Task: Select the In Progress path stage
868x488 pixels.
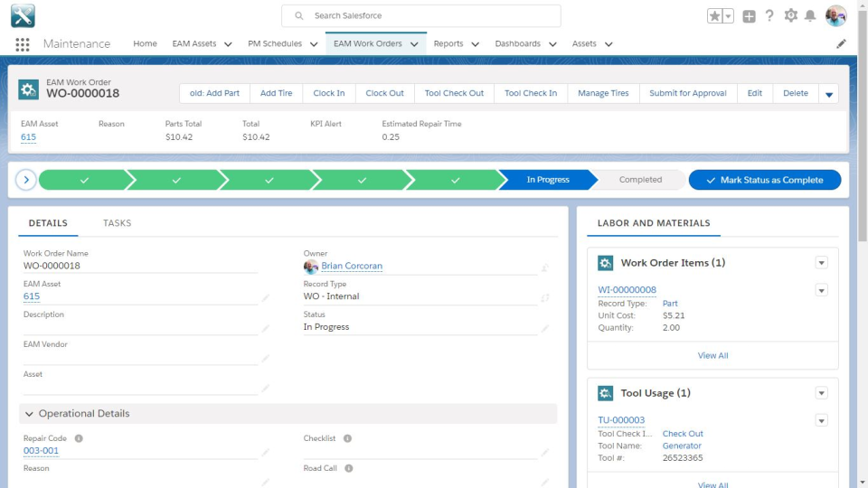Action: point(548,180)
